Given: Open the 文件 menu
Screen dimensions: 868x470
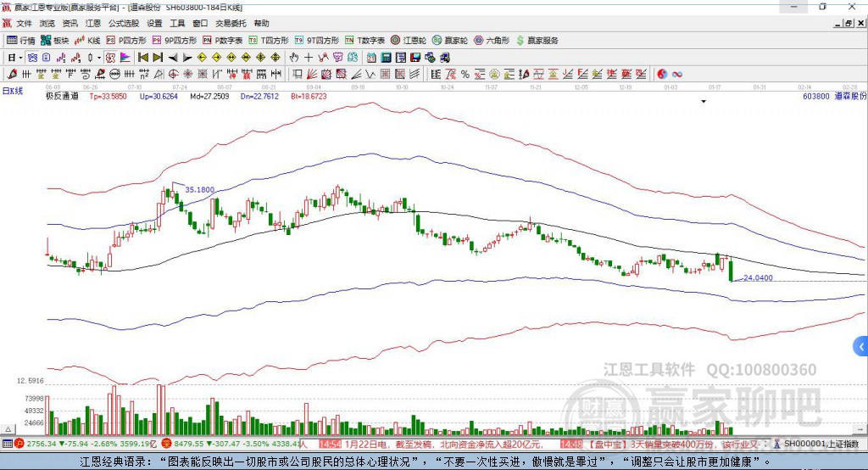Looking at the screenshot, I should (x=25, y=23).
